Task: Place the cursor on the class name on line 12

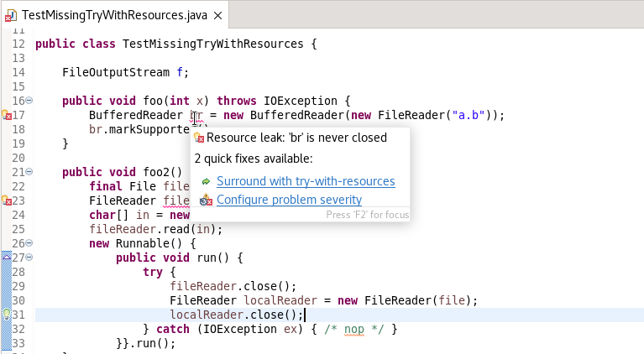Action: click(x=212, y=44)
